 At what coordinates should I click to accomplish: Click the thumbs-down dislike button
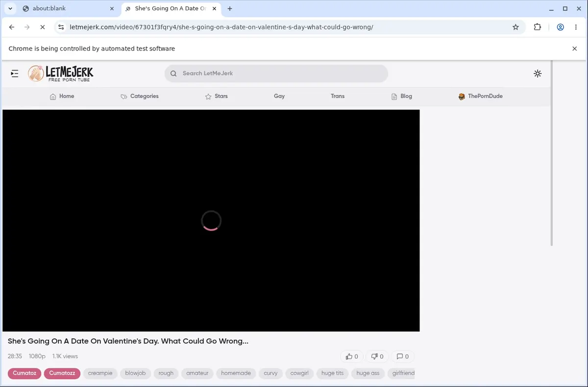[377, 357]
